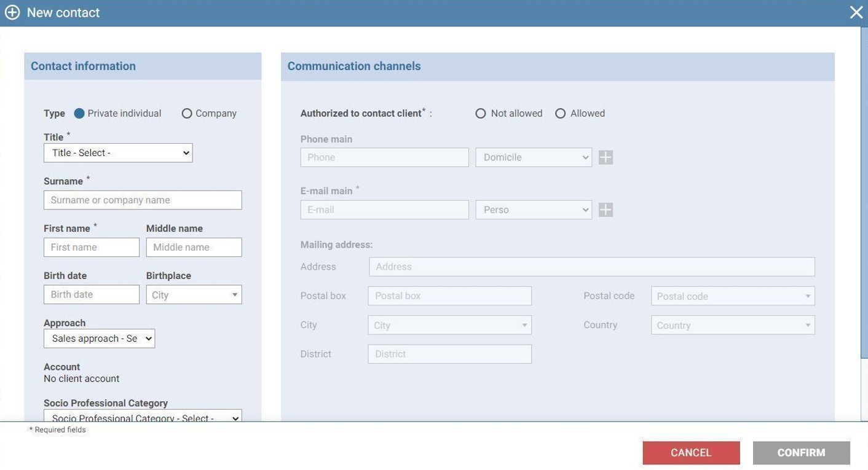Click the District field

449,354
